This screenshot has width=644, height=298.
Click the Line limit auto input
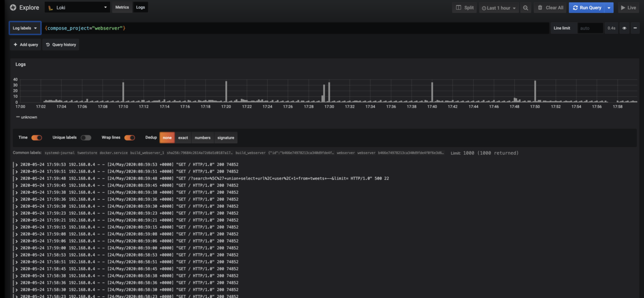click(x=590, y=28)
